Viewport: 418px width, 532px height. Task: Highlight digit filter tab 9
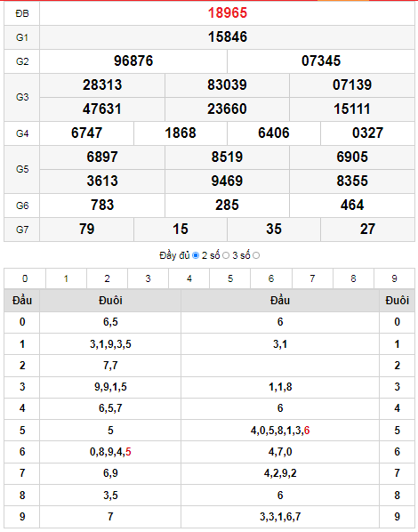(x=394, y=278)
